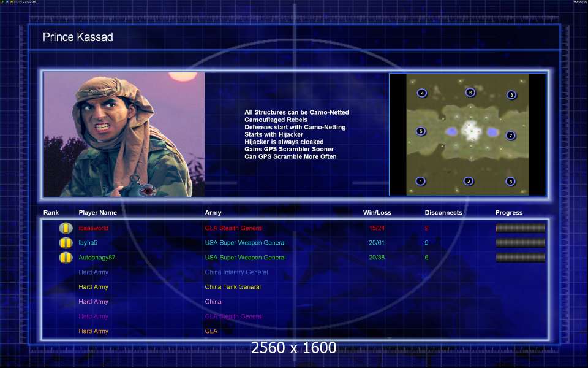588x368 pixels.
Task: Click 'Can GPS Scramble More Often' line
Action: coord(290,156)
